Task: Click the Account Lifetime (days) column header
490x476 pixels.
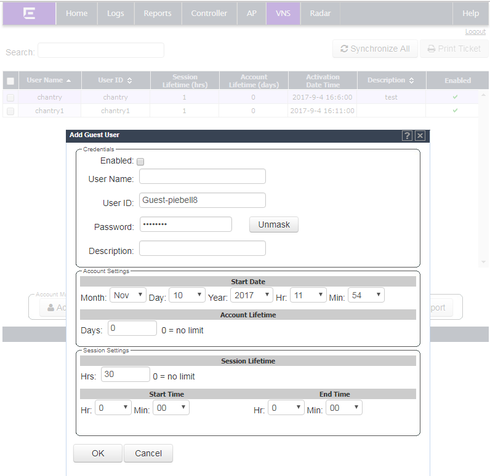Action: coord(254,81)
